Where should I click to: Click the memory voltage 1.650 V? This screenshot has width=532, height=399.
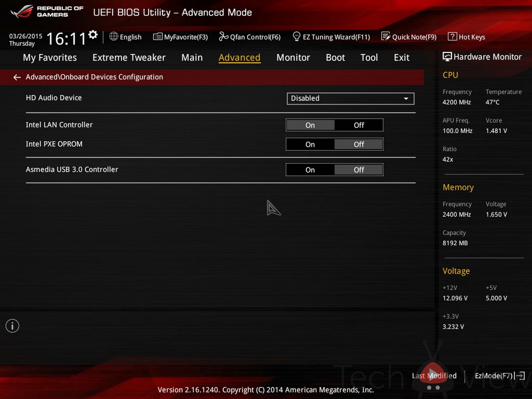(x=496, y=215)
